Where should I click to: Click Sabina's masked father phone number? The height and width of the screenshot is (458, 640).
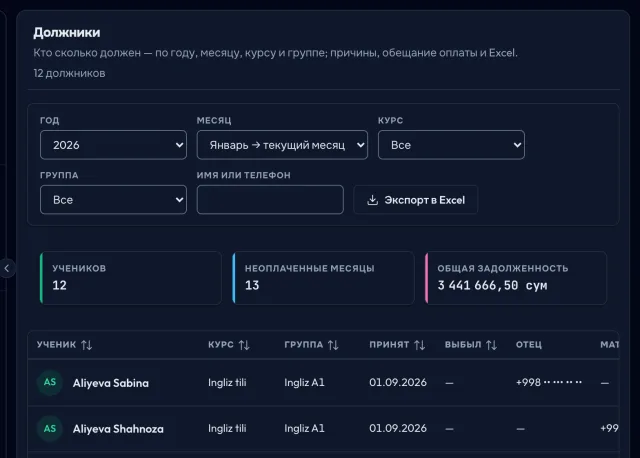(549, 382)
